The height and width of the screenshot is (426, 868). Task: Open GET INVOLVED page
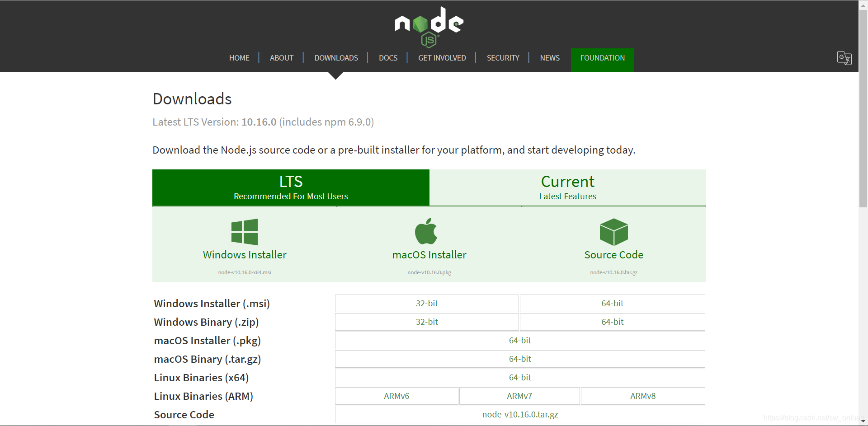tap(442, 58)
